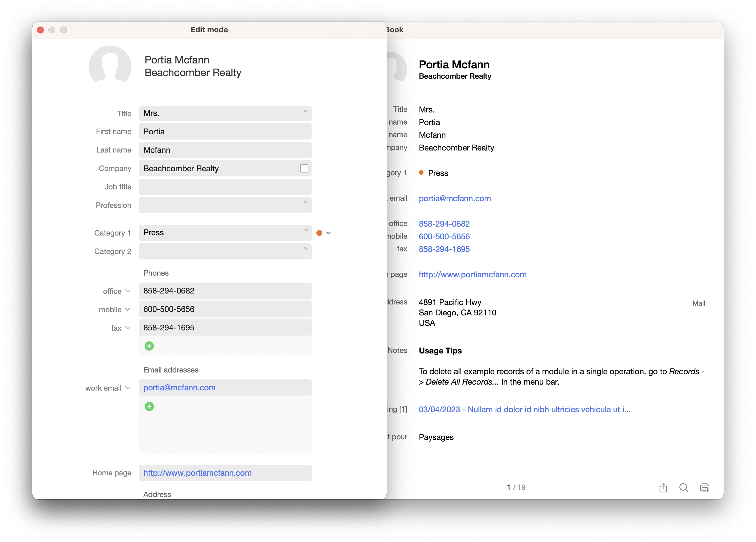This screenshot has height=542, width=756.
Task: Open search using the magnifier icon
Action: coord(684,488)
